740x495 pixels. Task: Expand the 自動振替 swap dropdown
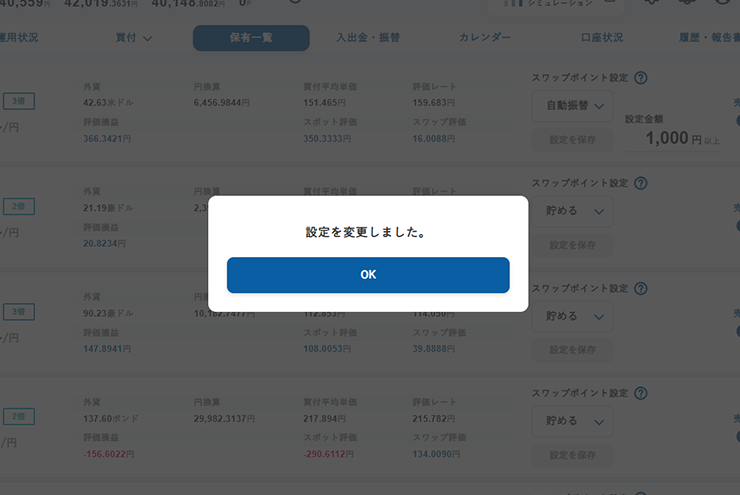[572, 106]
